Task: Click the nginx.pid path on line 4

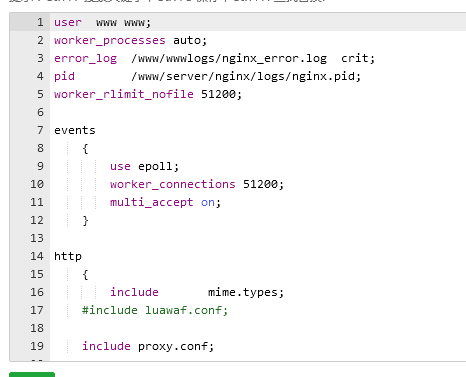Action: click(246, 76)
